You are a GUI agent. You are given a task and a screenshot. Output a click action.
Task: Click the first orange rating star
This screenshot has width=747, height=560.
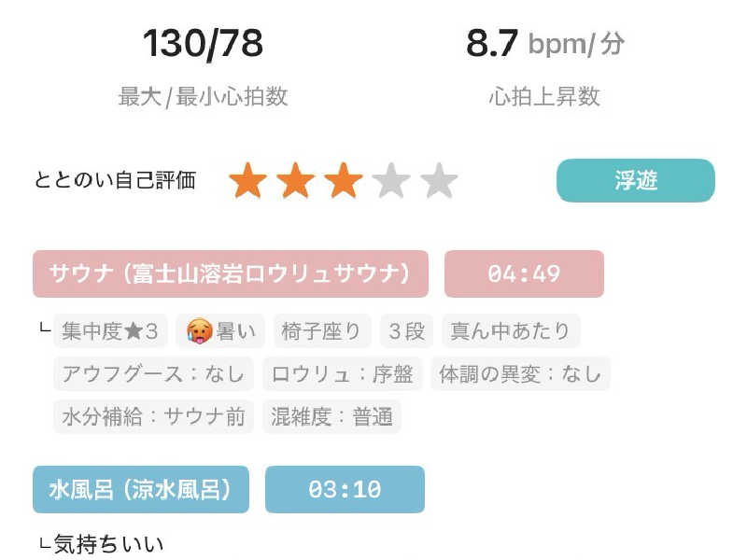247,180
